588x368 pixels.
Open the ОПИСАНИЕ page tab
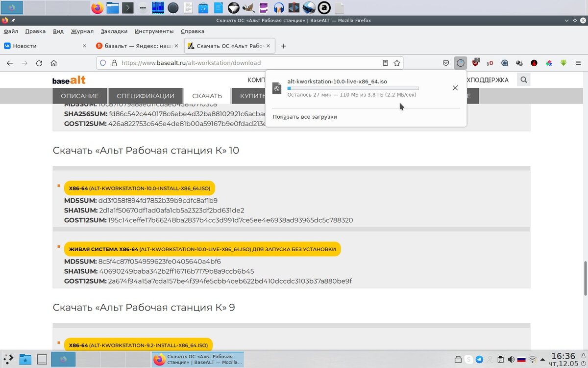pos(80,96)
